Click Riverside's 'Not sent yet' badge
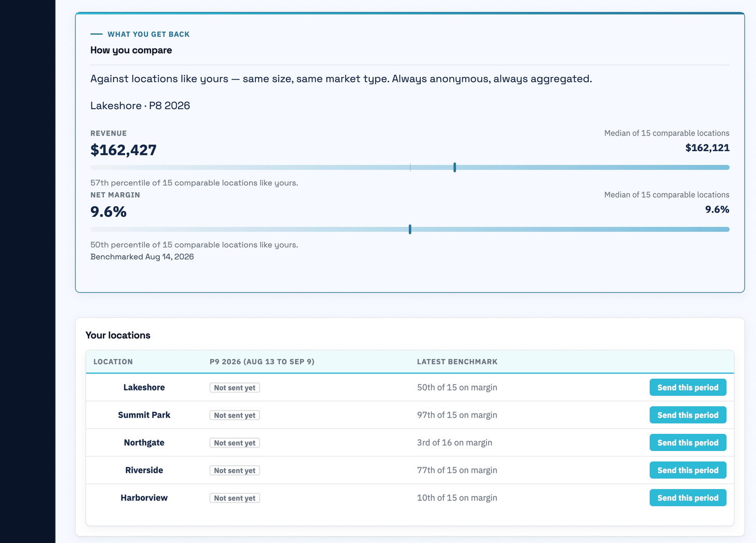Screen dimensions: 756x543 tap(235, 470)
